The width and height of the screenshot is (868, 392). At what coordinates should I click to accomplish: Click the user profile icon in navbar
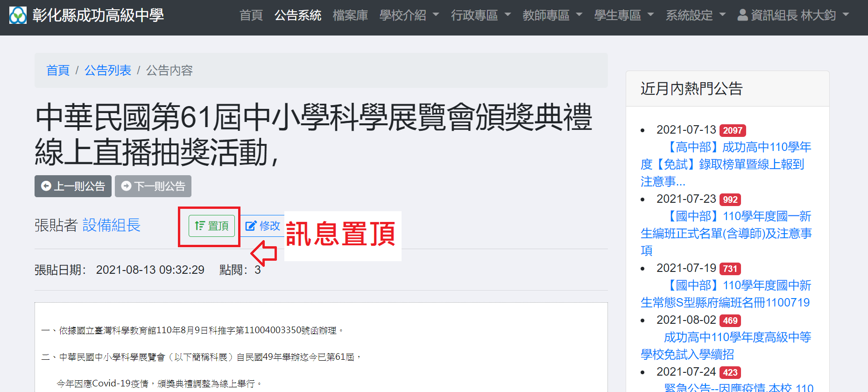(742, 15)
